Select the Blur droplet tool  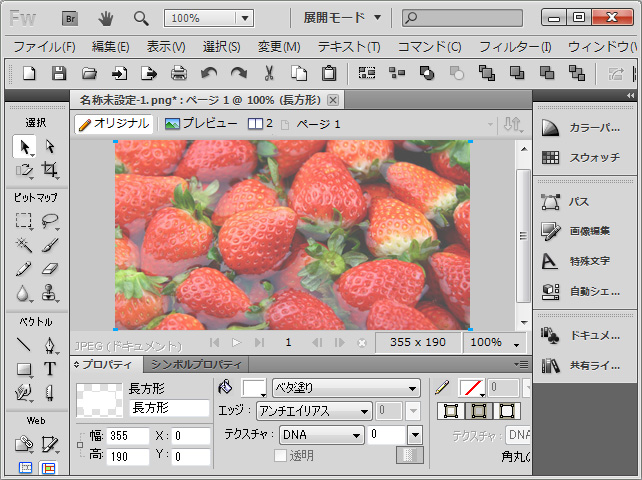pyautogui.click(x=24, y=293)
